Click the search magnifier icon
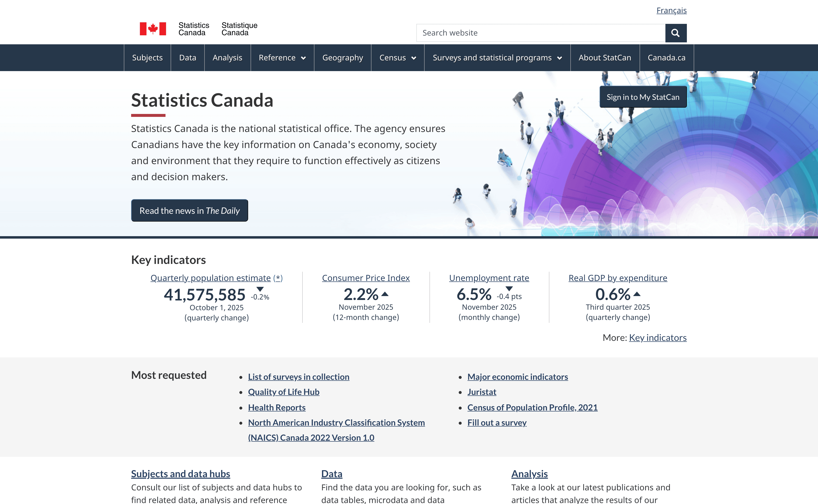818x504 pixels. pos(676,33)
